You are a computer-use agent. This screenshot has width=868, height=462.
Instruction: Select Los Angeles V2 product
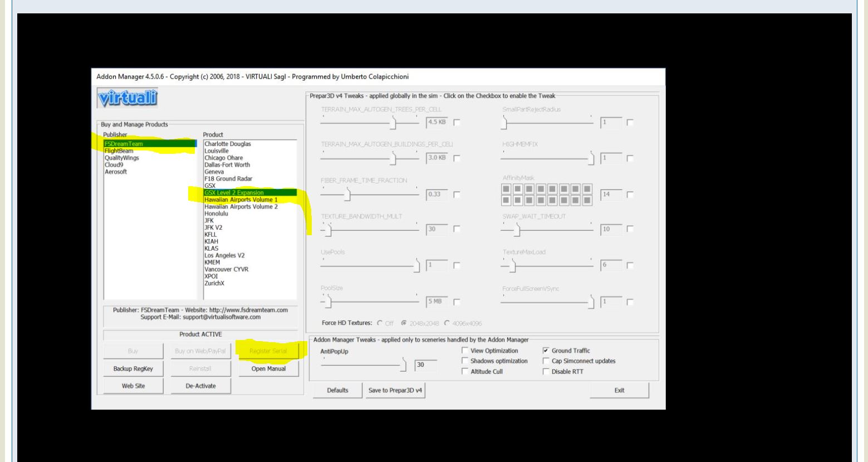(x=250, y=255)
